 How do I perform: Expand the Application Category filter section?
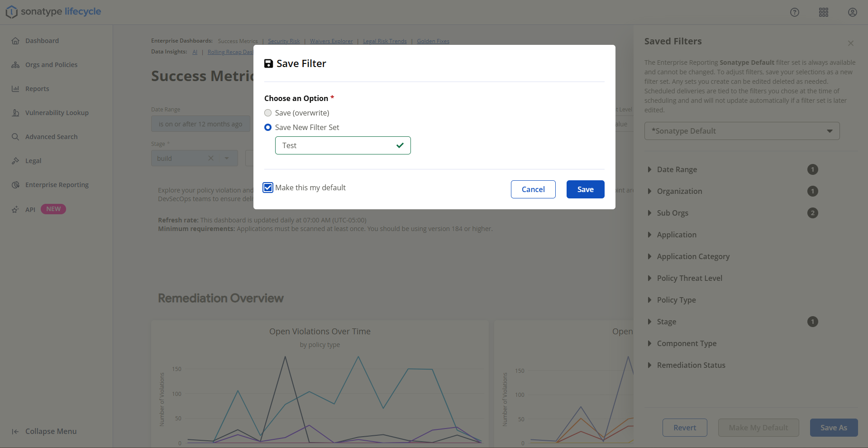point(650,256)
